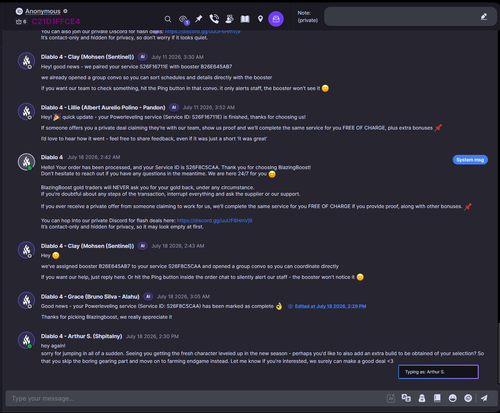The image size is (500, 413).
Task: Click sender name 'Diablo 4 - Grace (Bruno Silva - Alahu)'
Action: (90, 297)
